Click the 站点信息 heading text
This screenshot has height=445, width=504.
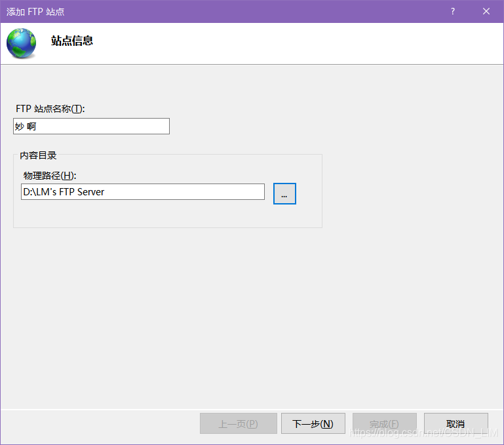click(x=72, y=41)
